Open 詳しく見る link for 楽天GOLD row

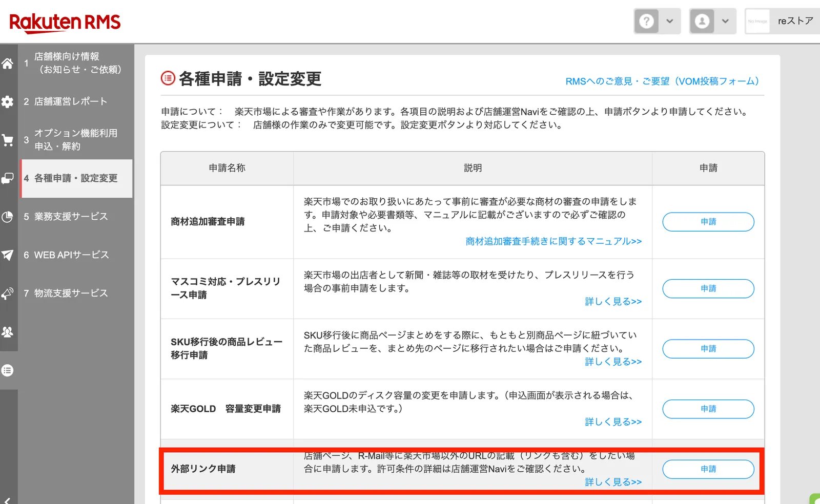613,422
